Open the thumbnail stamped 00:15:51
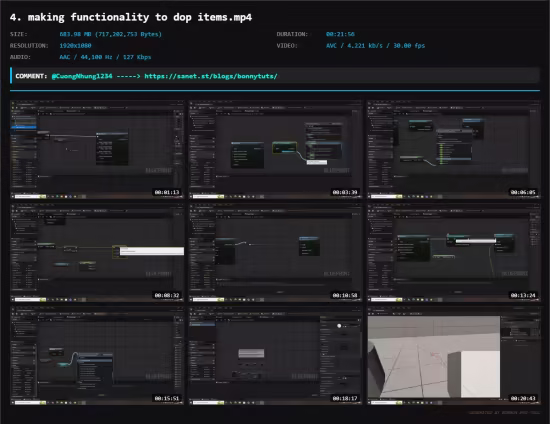Viewport: 550px width, 424px height. point(97,356)
